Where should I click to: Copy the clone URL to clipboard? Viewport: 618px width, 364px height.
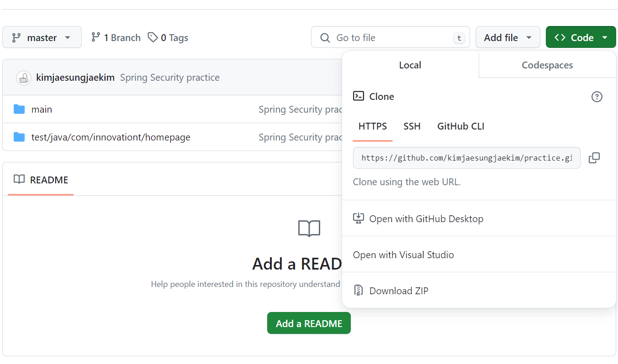click(594, 158)
